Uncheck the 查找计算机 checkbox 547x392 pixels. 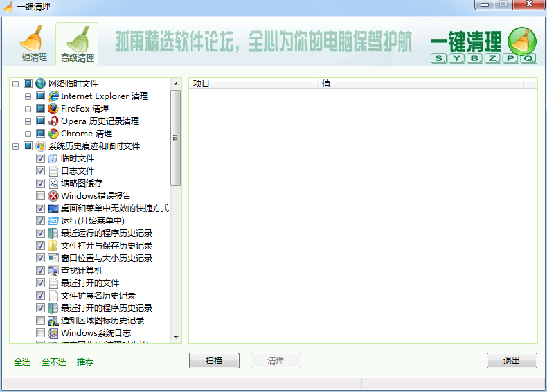click(40, 271)
